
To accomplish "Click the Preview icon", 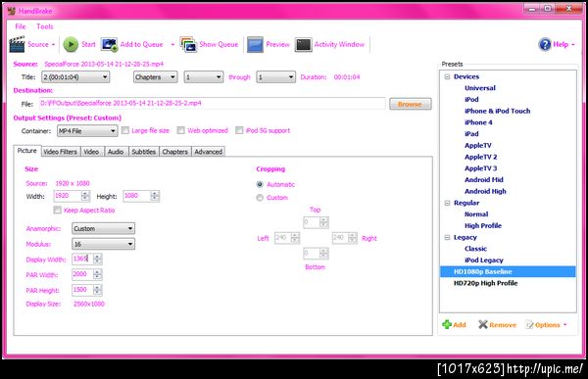I will click(255, 45).
